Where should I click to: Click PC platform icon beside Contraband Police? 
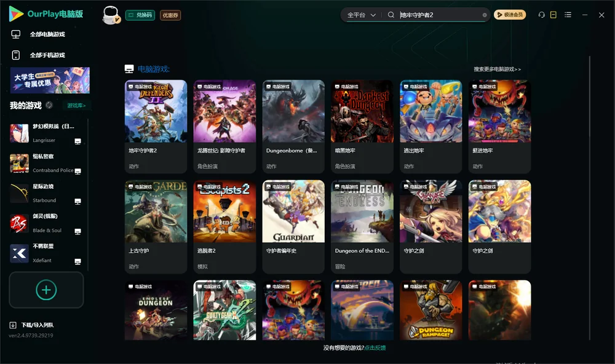(77, 172)
